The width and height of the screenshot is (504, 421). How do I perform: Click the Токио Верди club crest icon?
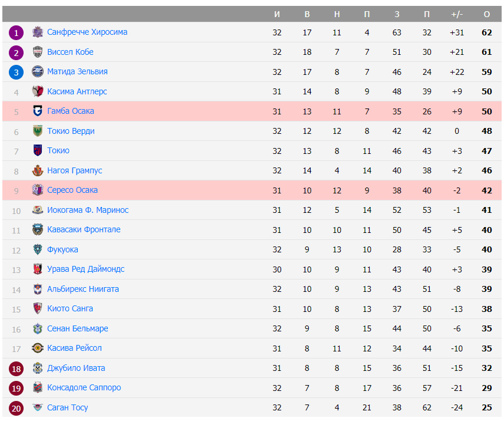coord(38,131)
